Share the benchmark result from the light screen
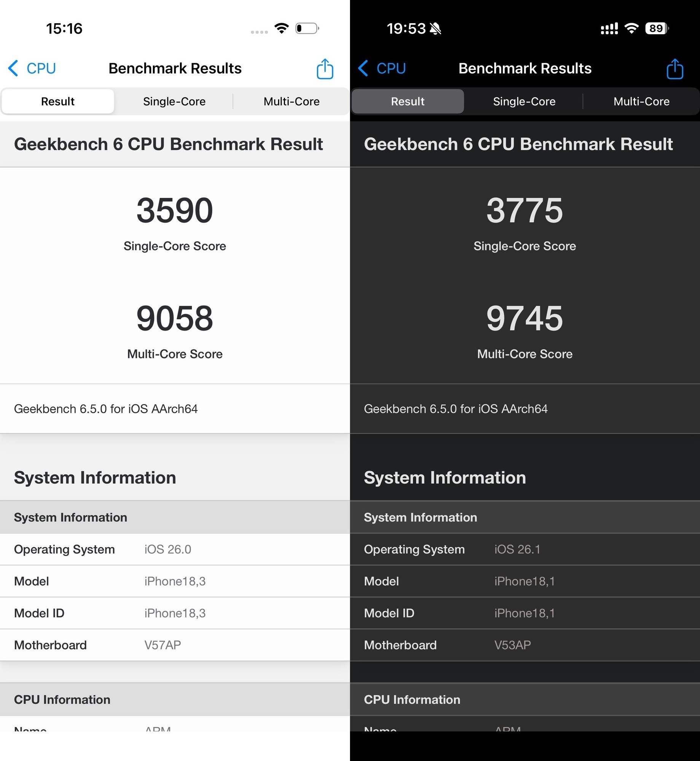This screenshot has height=761, width=700. tap(325, 68)
